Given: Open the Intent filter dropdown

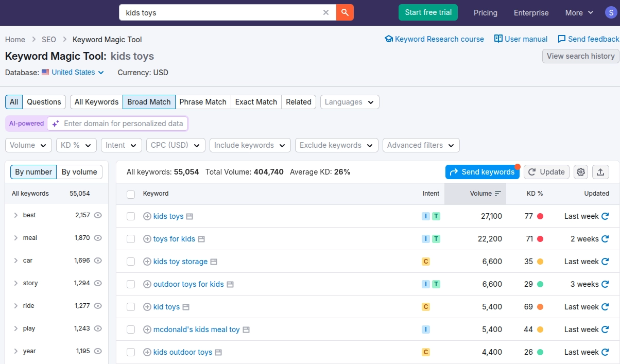Looking at the screenshot, I should click(x=122, y=145).
